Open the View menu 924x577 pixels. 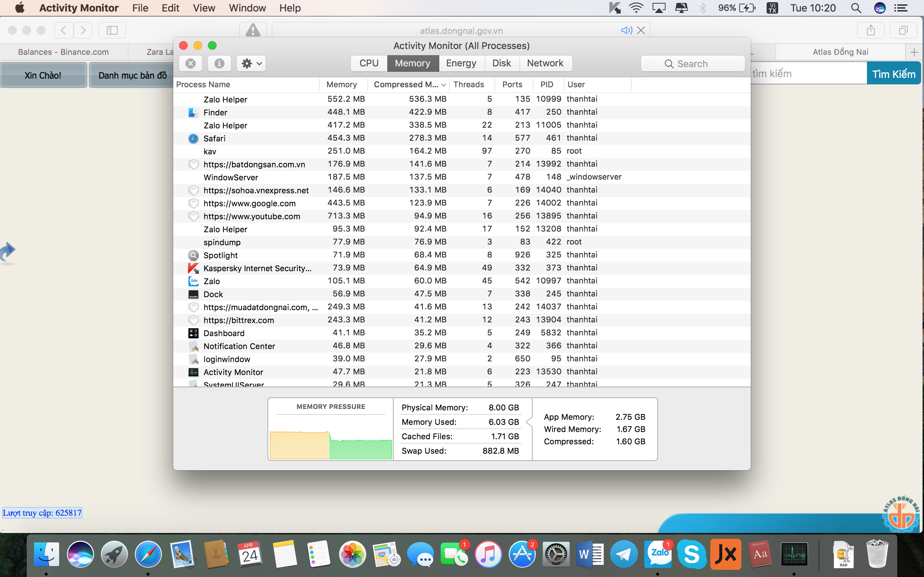pos(204,8)
